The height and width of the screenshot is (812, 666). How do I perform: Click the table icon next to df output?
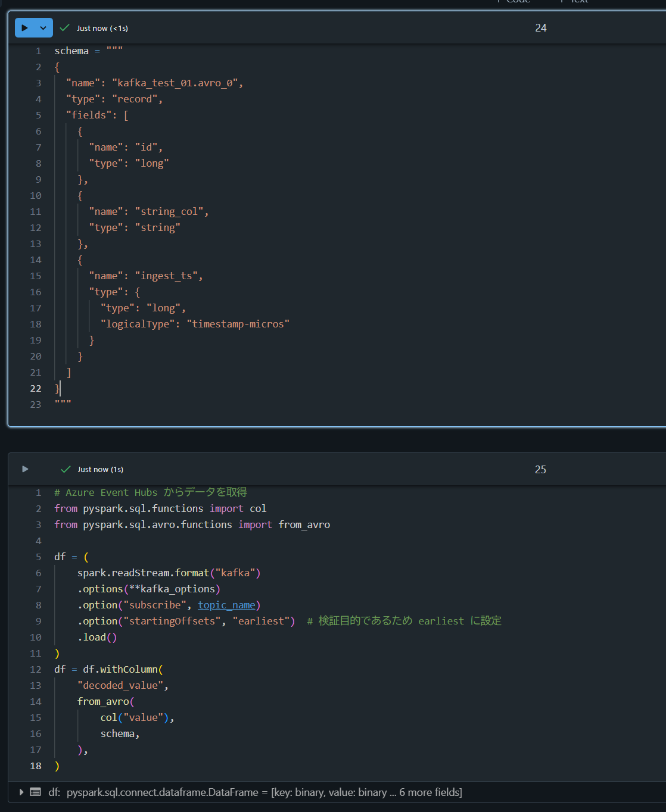[x=36, y=792]
